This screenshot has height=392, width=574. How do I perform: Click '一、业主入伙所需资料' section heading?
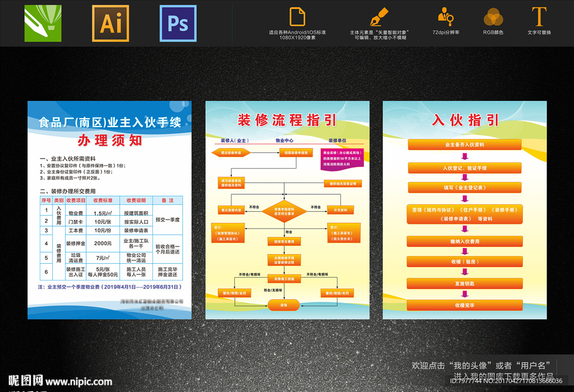[68, 158]
